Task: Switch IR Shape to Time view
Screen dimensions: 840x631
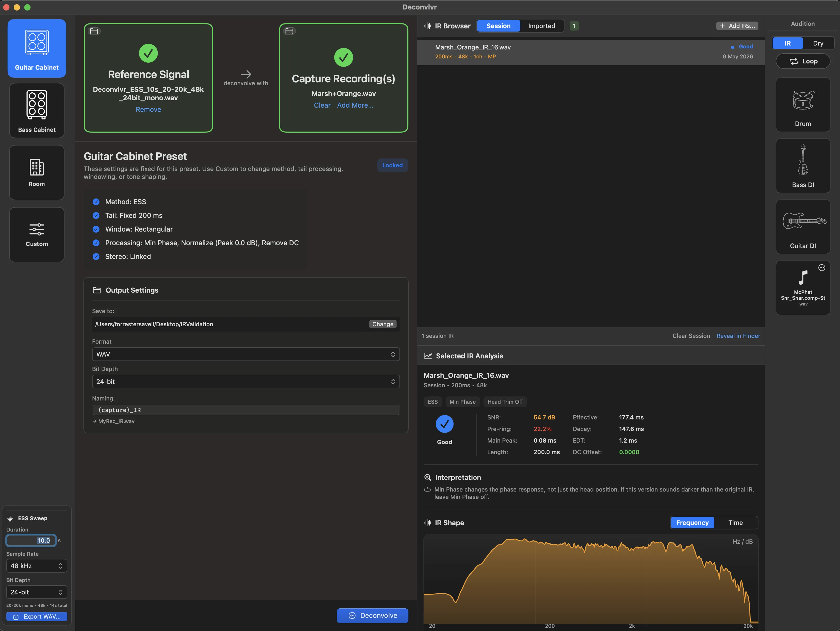Action: (736, 523)
